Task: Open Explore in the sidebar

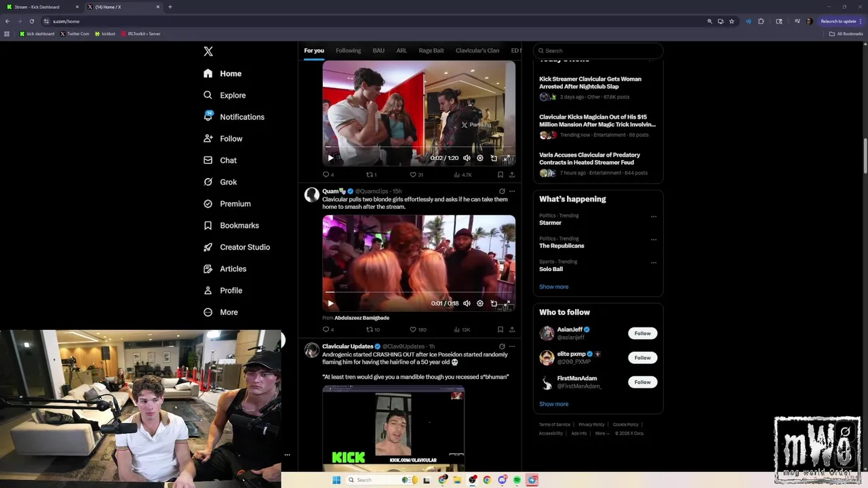Action: 224,95
